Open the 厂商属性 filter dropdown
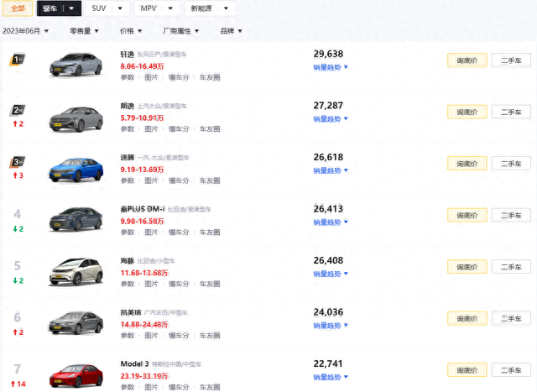 181,31
